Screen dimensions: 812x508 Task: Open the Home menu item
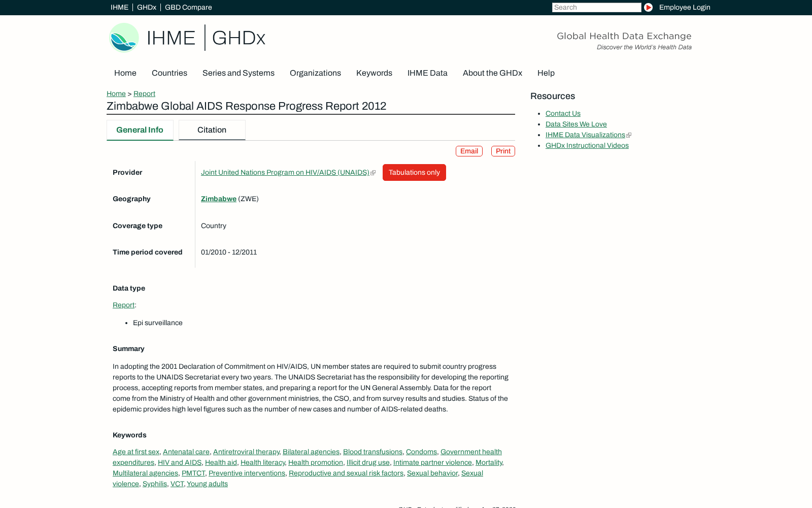point(125,73)
